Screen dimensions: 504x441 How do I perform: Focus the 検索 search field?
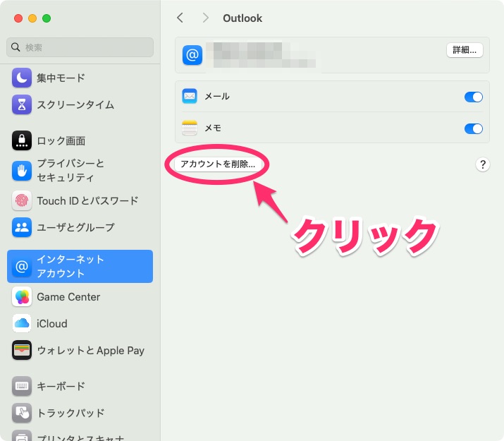[x=80, y=47]
